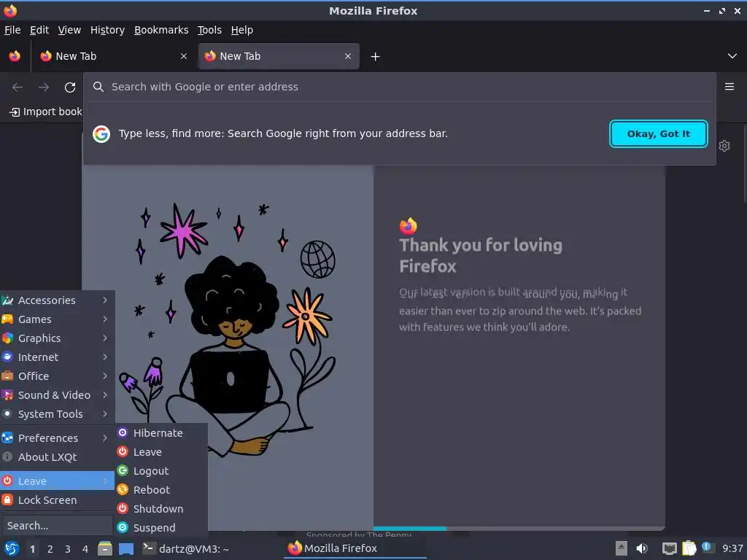Go back using the back arrow

18,87
